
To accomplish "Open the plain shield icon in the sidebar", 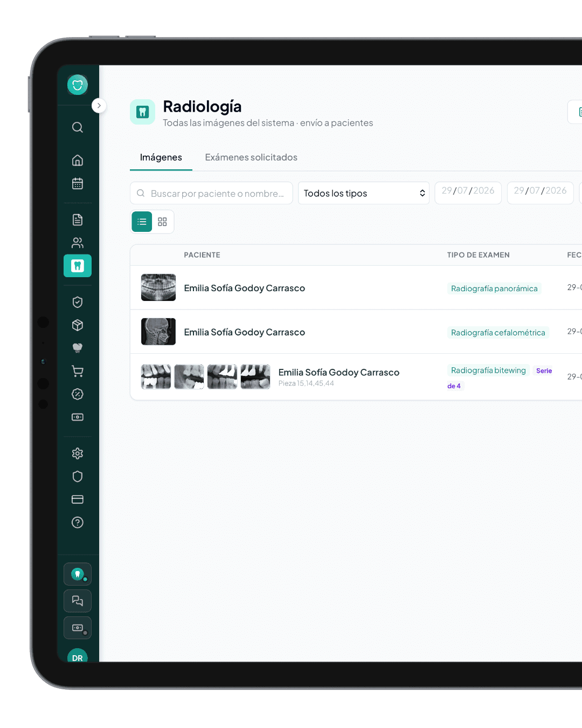I will pos(78,476).
